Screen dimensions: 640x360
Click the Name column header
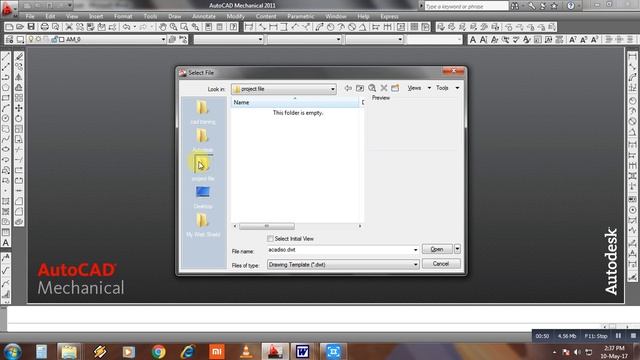(x=296, y=102)
